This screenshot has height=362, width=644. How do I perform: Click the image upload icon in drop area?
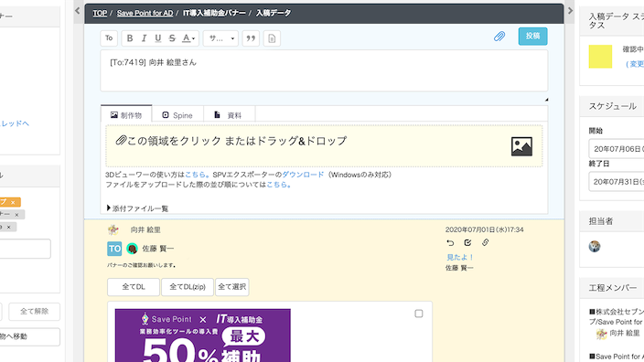coord(521,146)
